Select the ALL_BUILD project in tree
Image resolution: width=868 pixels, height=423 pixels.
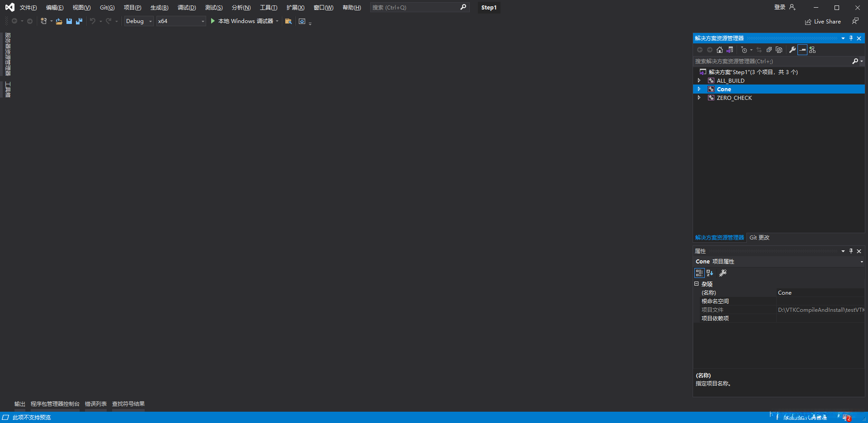731,80
